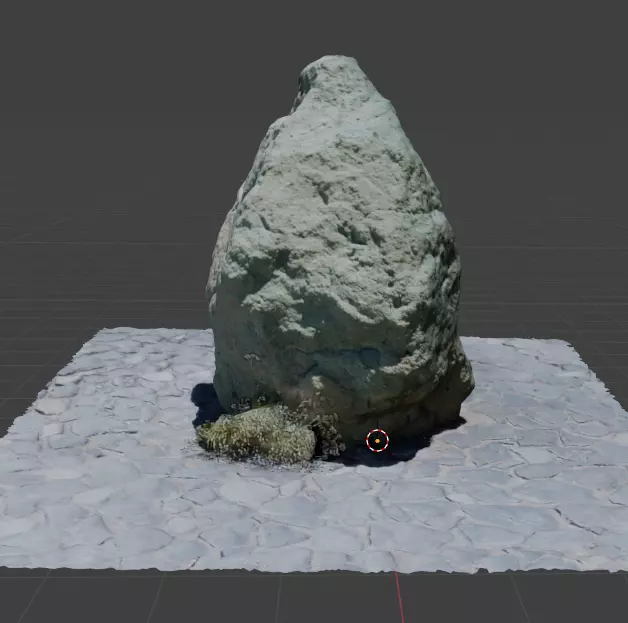Click the dark shadow left of rock base

[205, 404]
